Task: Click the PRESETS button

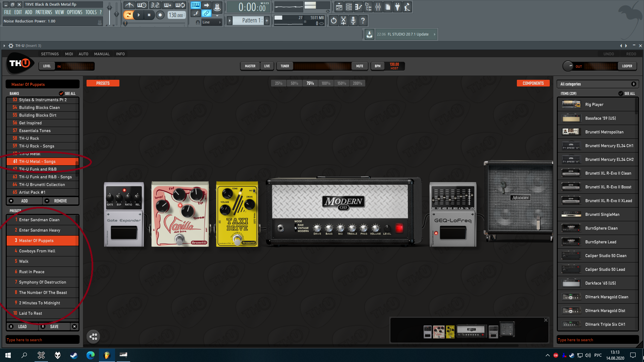Action: pyautogui.click(x=103, y=83)
